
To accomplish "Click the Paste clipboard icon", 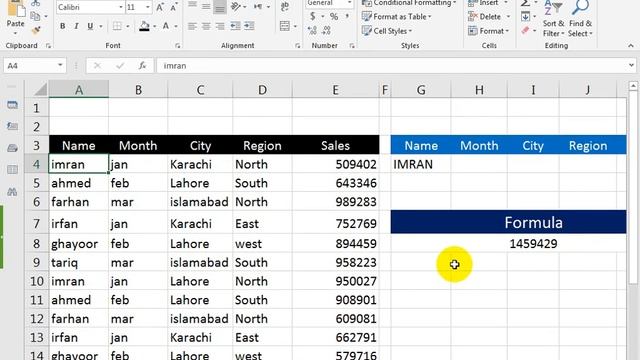I will click(15, 9).
